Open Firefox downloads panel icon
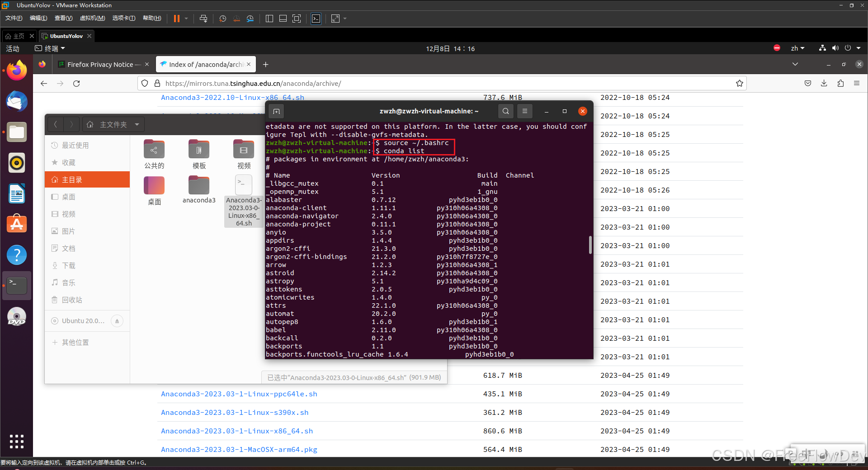Viewport: 868px width, 470px height. click(824, 83)
